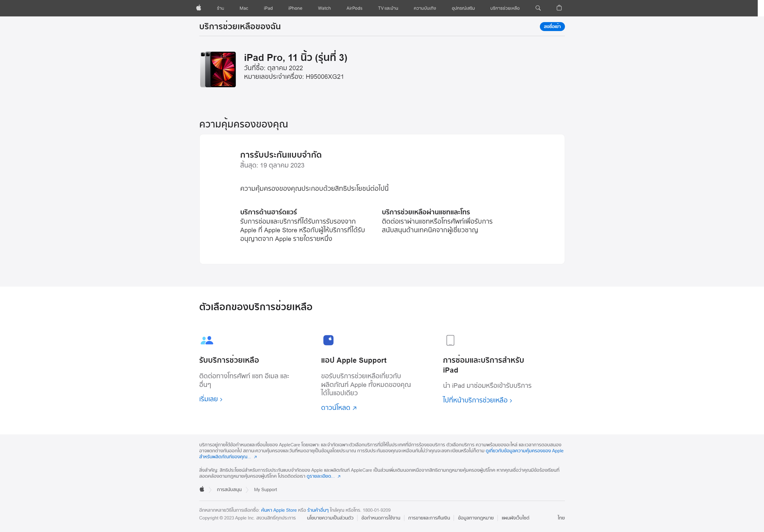764x532 pixels.
Task: Click the การสนับสนุน breadcrumb
Action: (229, 489)
